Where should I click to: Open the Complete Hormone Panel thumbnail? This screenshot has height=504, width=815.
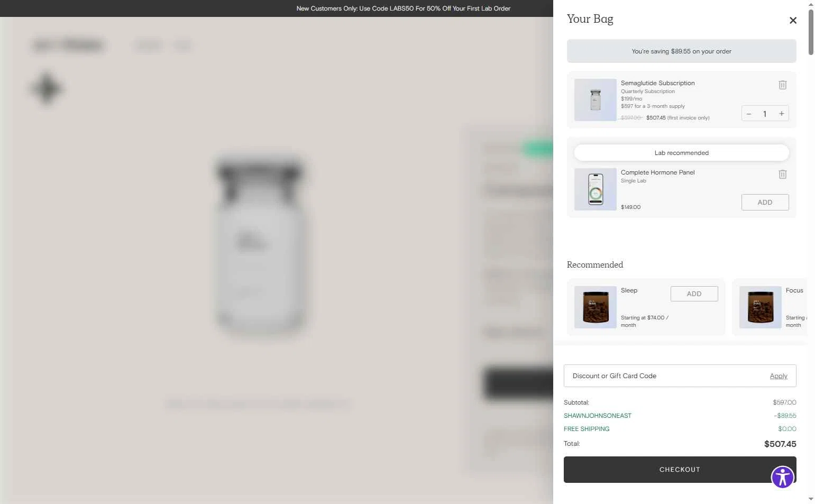(596, 189)
